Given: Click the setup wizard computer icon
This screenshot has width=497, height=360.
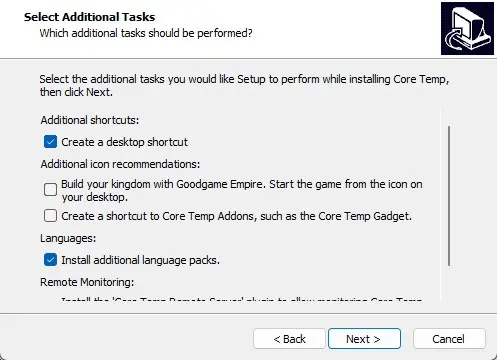Looking at the screenshot, I should tap(467, 28).
